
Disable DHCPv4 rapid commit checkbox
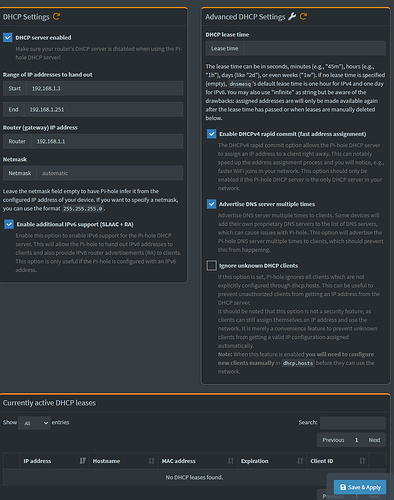pyautogui.click(x=211, y=134)
